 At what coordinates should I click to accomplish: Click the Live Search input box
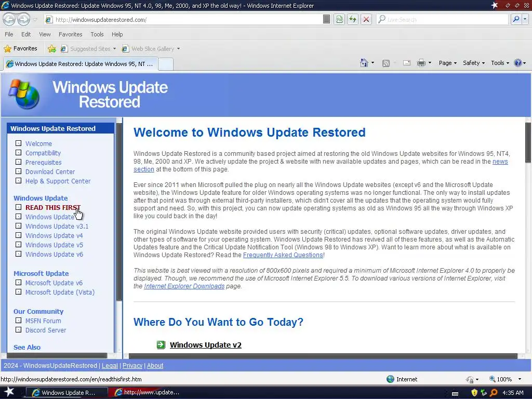(x=442, y=20)
